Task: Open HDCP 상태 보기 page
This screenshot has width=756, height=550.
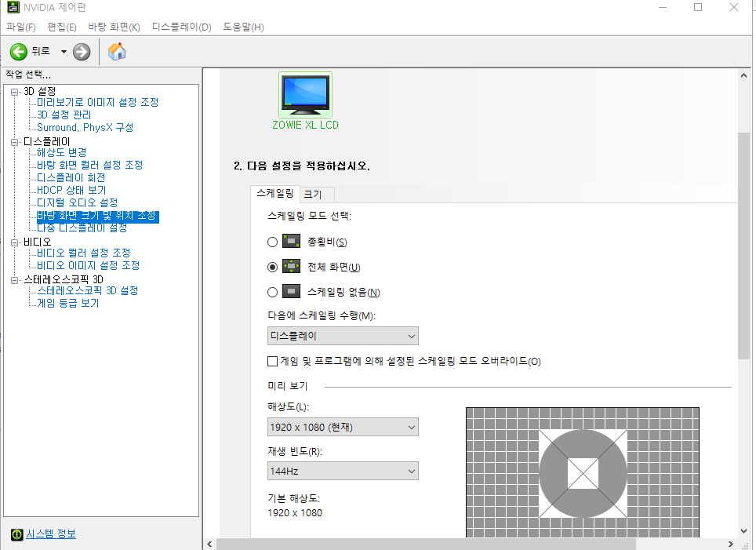Action: tap(71, 190)
